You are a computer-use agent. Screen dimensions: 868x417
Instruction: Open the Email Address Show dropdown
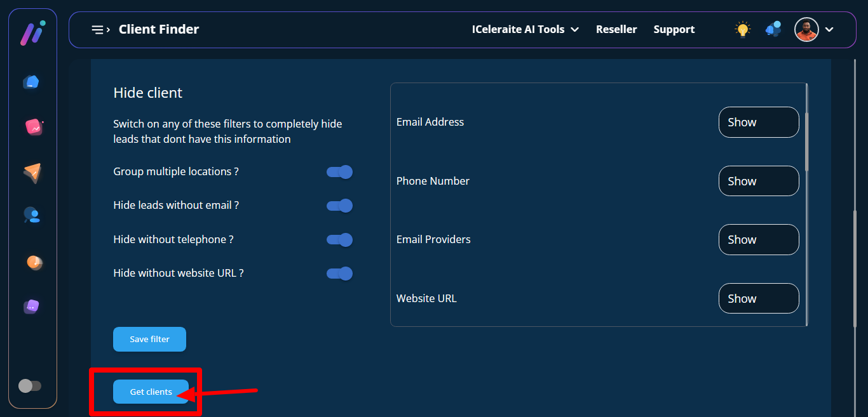(758, 122)
